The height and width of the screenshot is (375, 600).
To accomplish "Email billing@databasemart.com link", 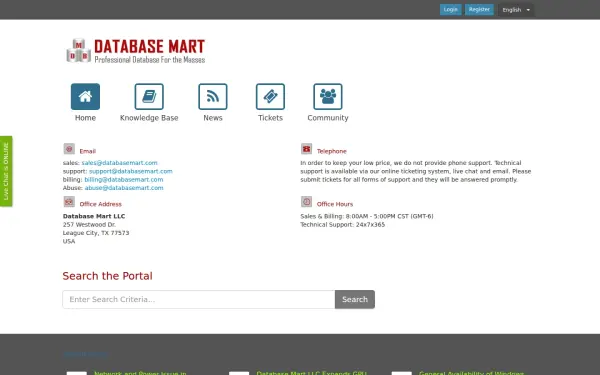I will 124,180.
